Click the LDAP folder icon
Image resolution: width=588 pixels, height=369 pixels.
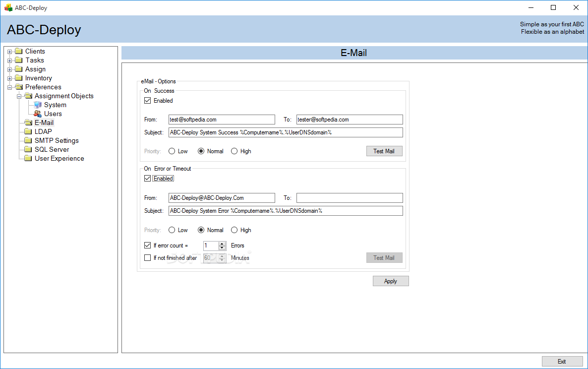(28, 131)
